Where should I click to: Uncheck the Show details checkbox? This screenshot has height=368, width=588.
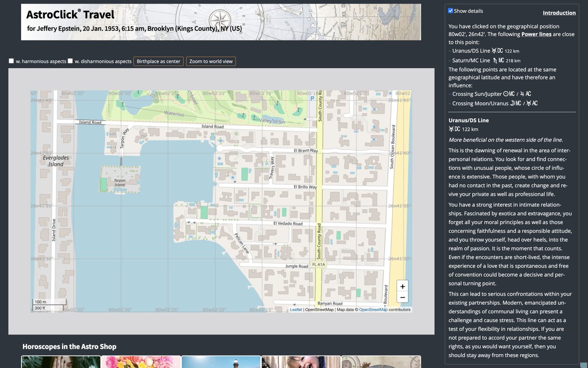click(x=451, y=11)
